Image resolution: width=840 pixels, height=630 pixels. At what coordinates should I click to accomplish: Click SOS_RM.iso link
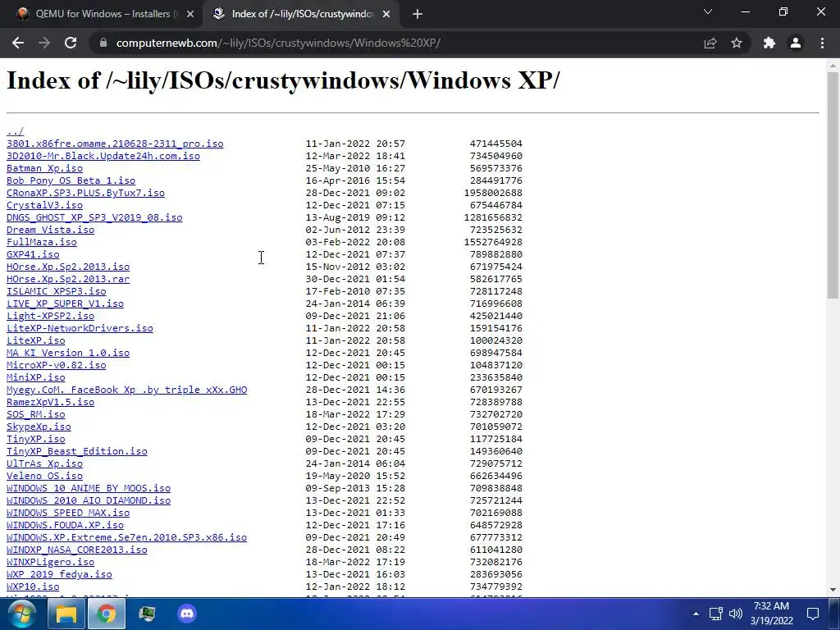click(x=36, y=414)
